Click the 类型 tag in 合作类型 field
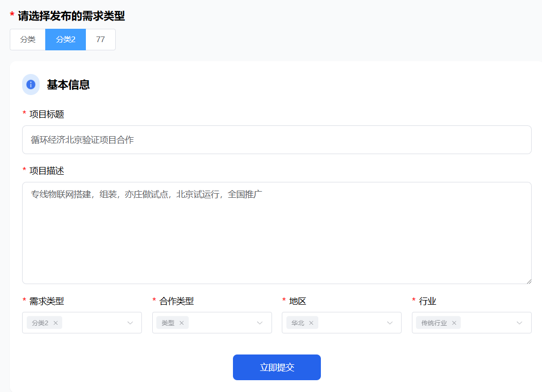Viewport: 542px width, 392px height. tap(168, 323)
